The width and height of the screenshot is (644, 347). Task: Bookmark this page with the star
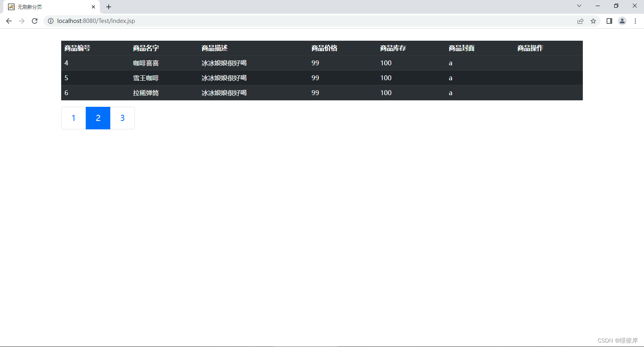(593, 21)
